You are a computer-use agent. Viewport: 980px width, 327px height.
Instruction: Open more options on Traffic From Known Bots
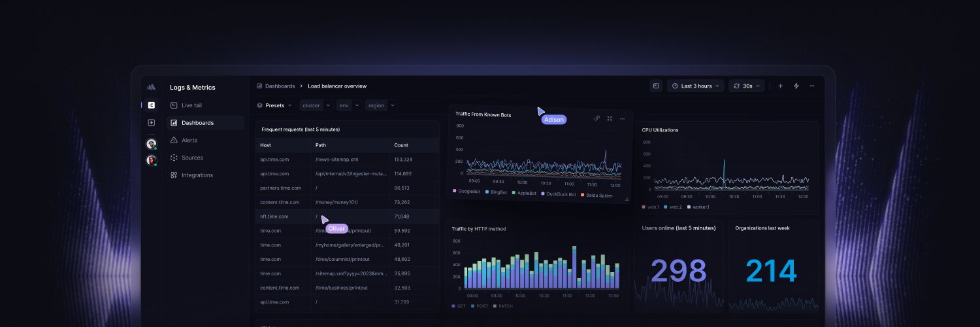(x=622, y=119)
